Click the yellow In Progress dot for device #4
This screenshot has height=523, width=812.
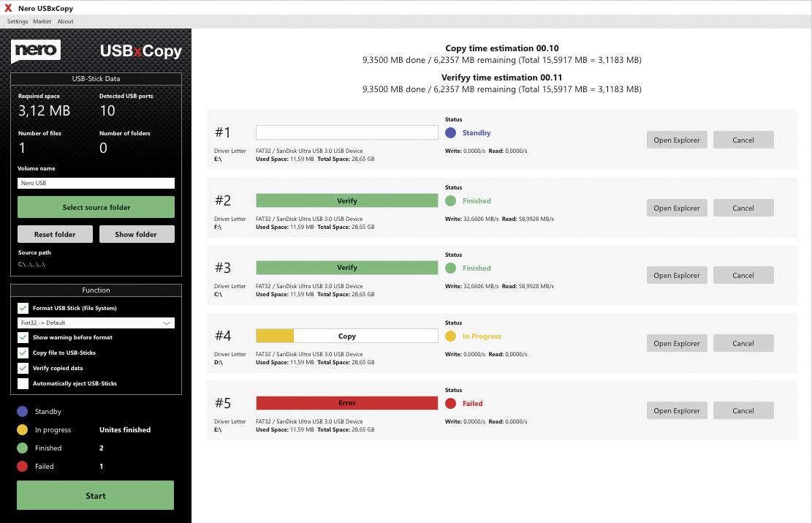(450, 336)
